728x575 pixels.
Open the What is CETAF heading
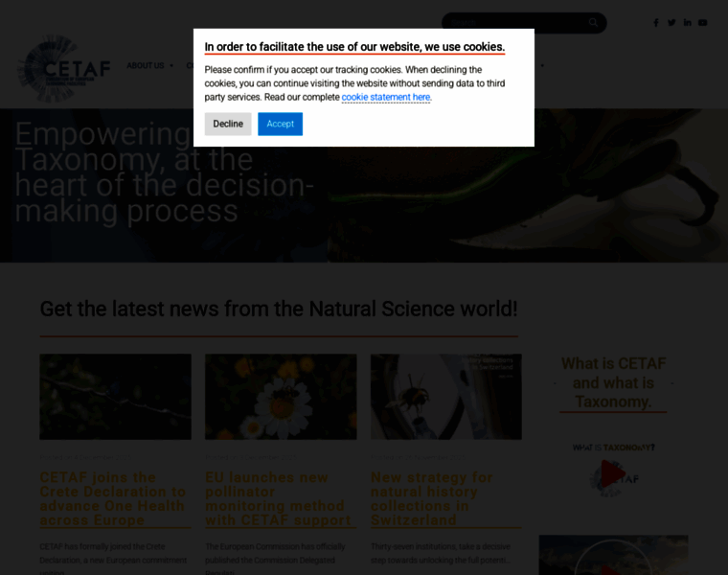pos(613,382)
